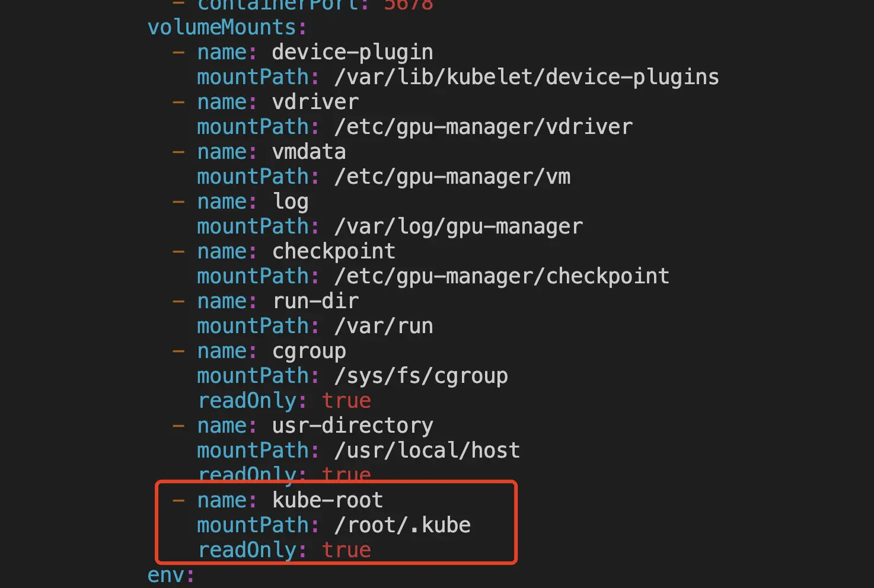
Task: Click the usr-directory name value
Action: point(352,426)
